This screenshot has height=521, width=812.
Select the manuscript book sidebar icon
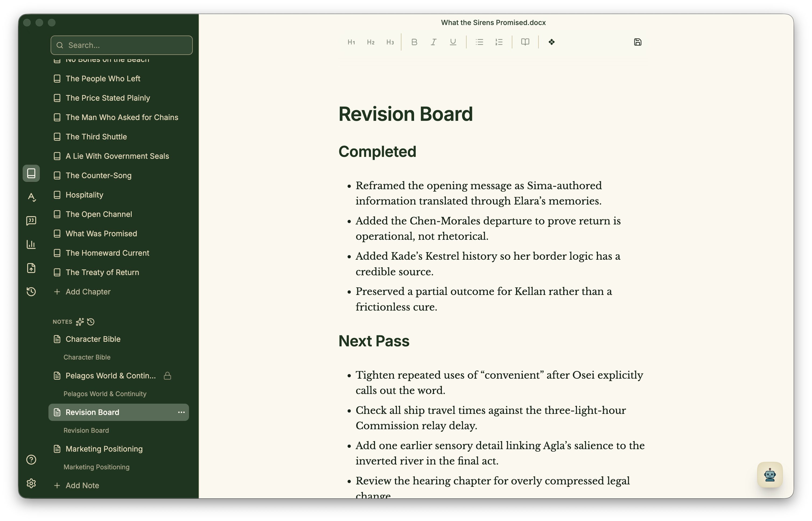coord(31,173)
